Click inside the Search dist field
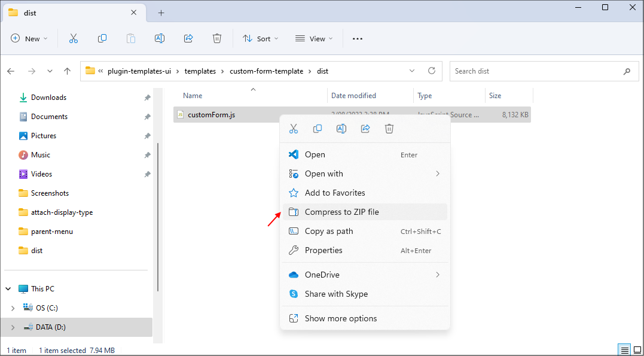The height and width of the screenshot is (356, 644). pyautogui.click(x=538, y=71)
